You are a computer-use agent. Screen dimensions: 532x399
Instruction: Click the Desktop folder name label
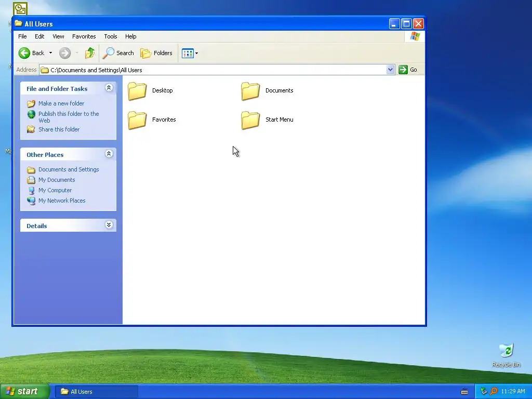tap(163, 90)
